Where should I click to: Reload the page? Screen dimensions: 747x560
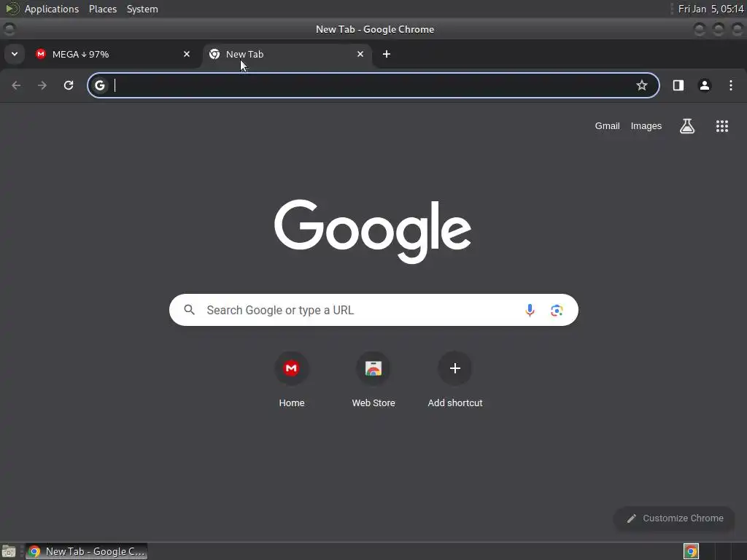[x=69, y=85]
